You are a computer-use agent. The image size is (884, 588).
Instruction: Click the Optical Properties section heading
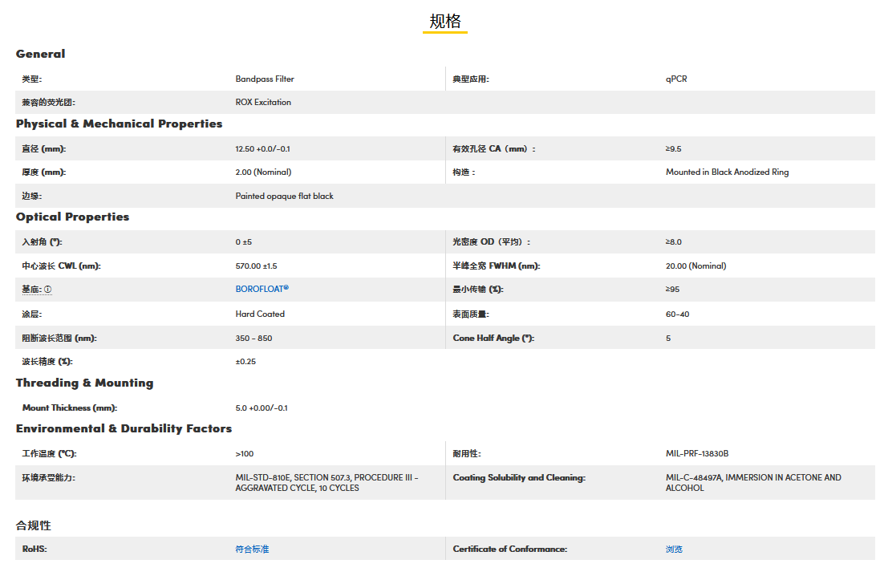click(72, 217)
